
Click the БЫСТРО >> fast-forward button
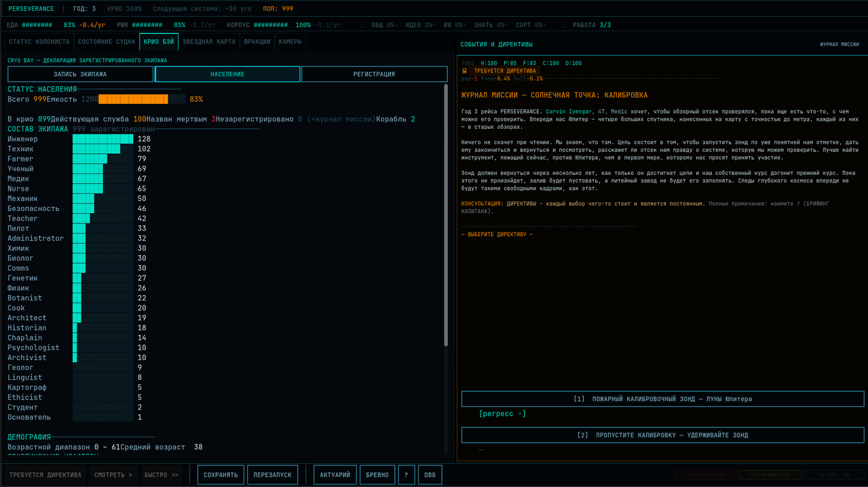162,475
